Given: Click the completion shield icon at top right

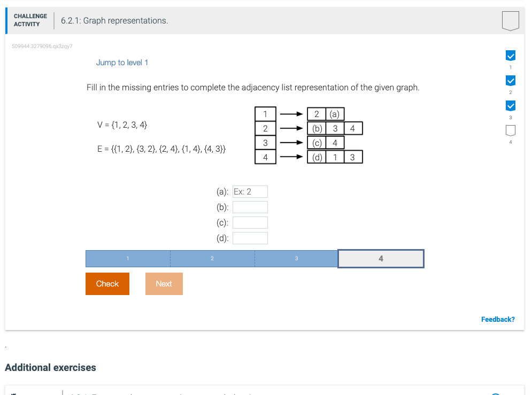Looking at the screenshot, I should point(511,20).
